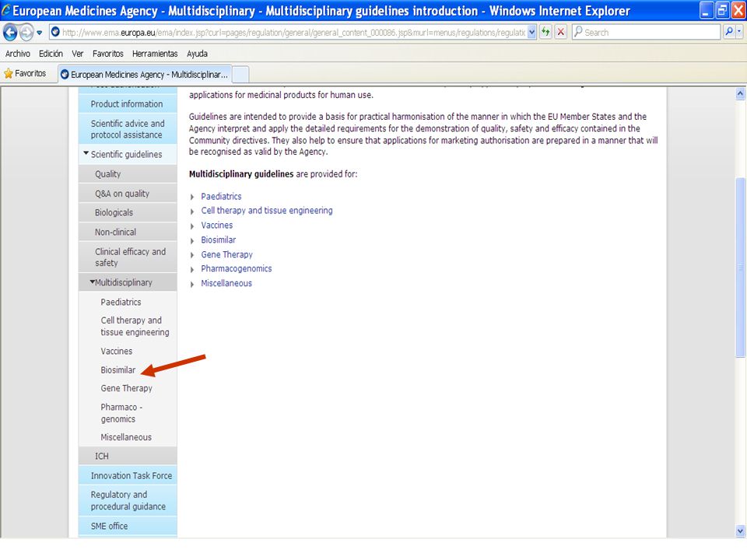The height and width of the screenshot is (560, 747).
Task: Select Miscellaneous in the sidebar submenu
Action: click(x=126, y=437)
